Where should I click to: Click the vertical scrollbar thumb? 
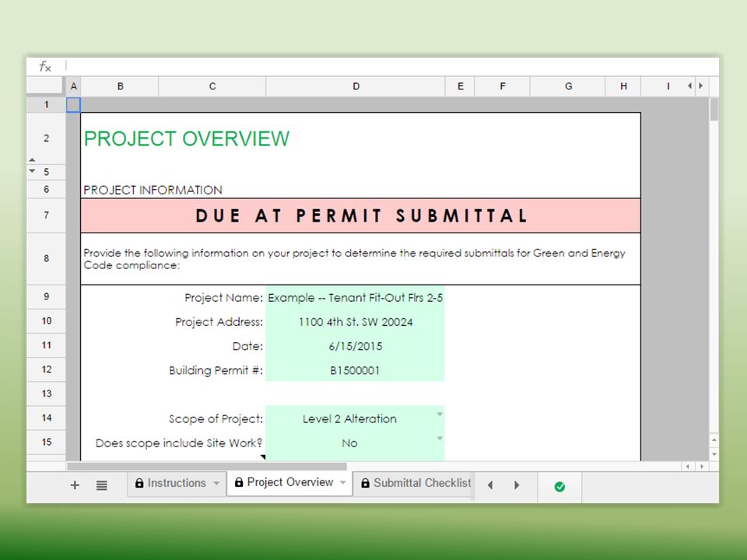click(x=714, y=110)
